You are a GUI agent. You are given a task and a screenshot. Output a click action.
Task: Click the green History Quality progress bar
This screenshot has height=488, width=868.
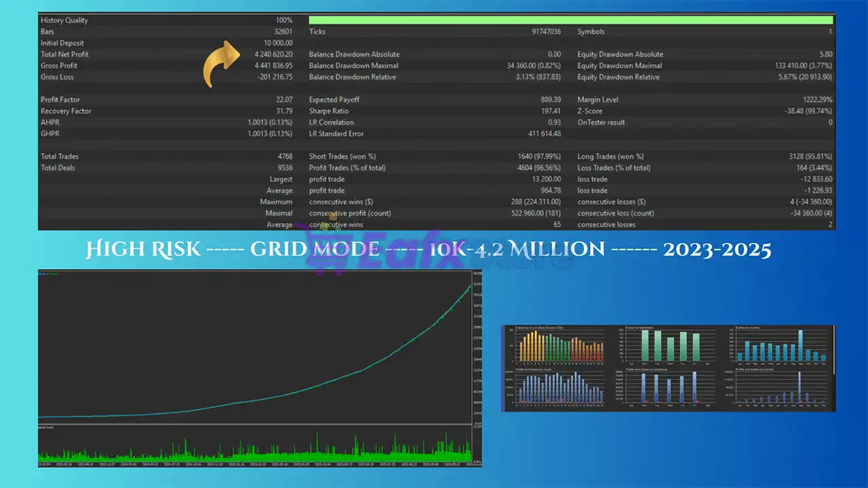(571, 20)
